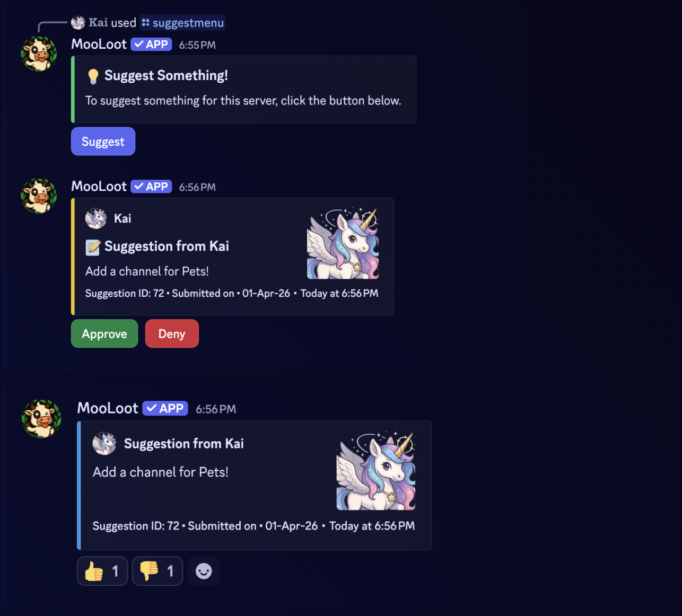Click the blue Suggest button
The height and width of the screenshot is (616, 682).
click(103, 142)
